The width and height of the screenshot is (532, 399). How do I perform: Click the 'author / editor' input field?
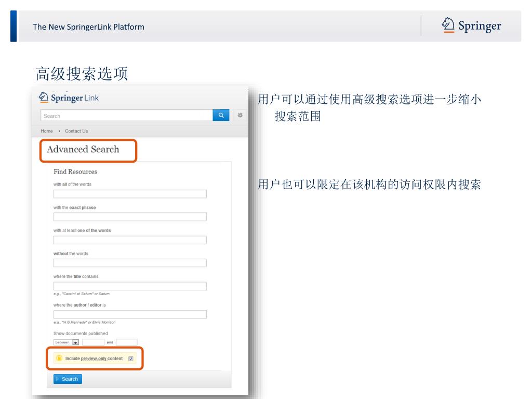pyautogui.click(x=130, y=314)
